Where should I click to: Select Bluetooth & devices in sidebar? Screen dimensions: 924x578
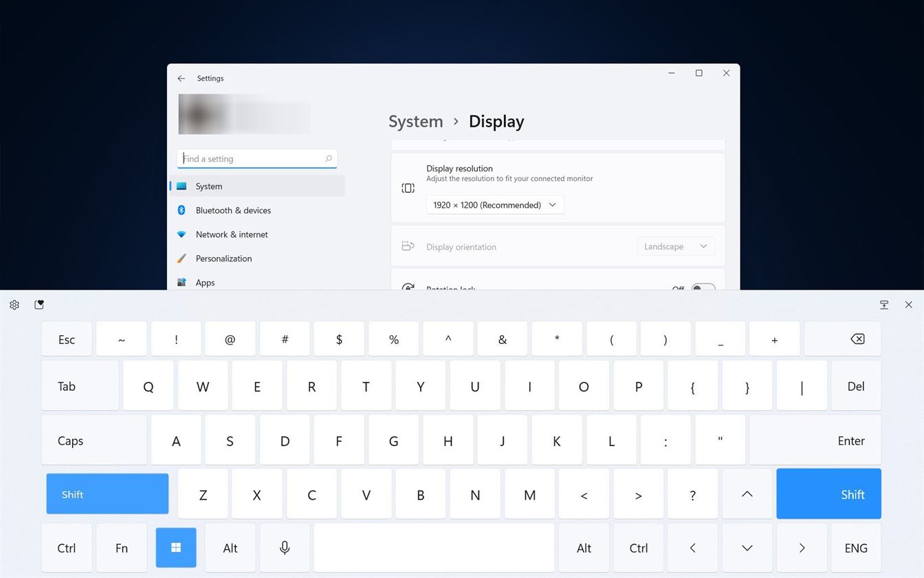[233, 211]
